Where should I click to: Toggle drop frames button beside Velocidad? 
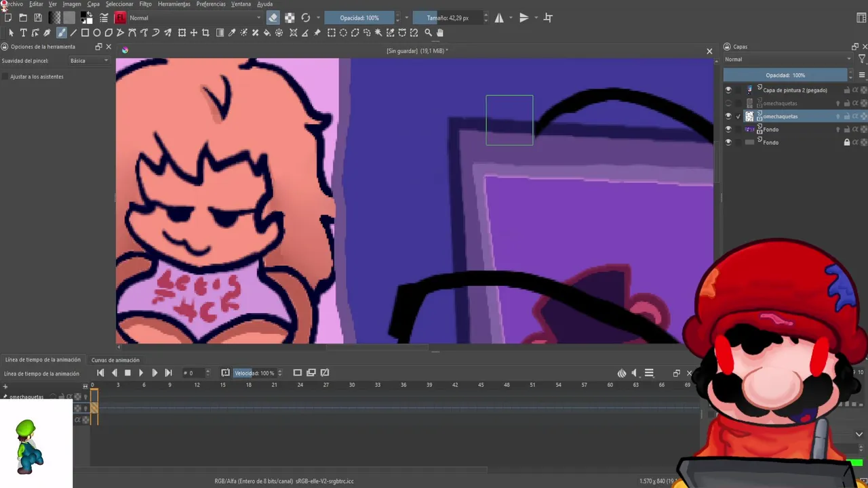pos(225,373)
